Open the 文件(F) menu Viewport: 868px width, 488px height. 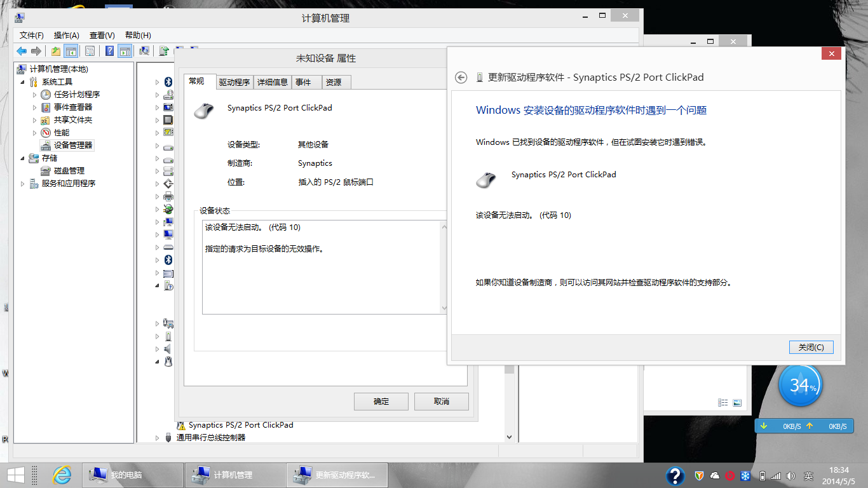coord(32,35)
